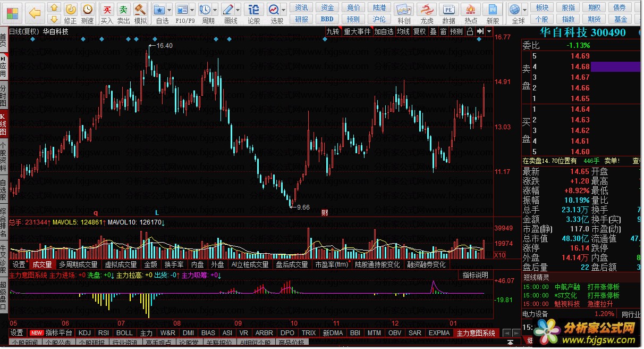Viewport: 644px width, 349px height.
Task: Click the back arrow toolbar icon
Action: [35, 13]
